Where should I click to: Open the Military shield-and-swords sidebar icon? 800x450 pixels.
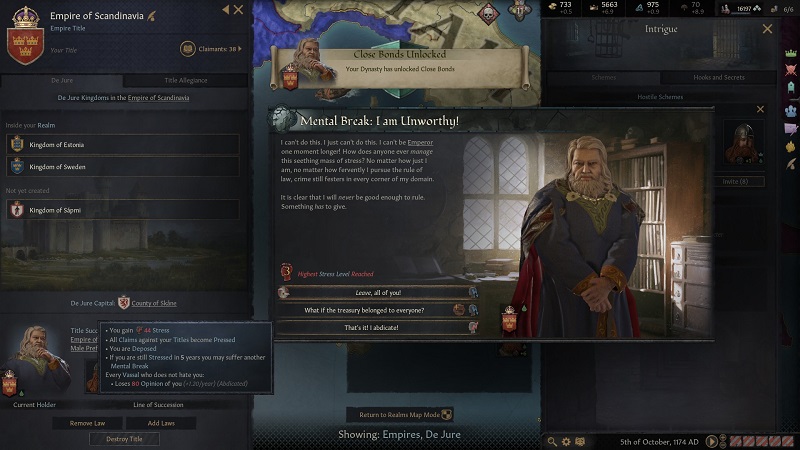coord(790,70)
